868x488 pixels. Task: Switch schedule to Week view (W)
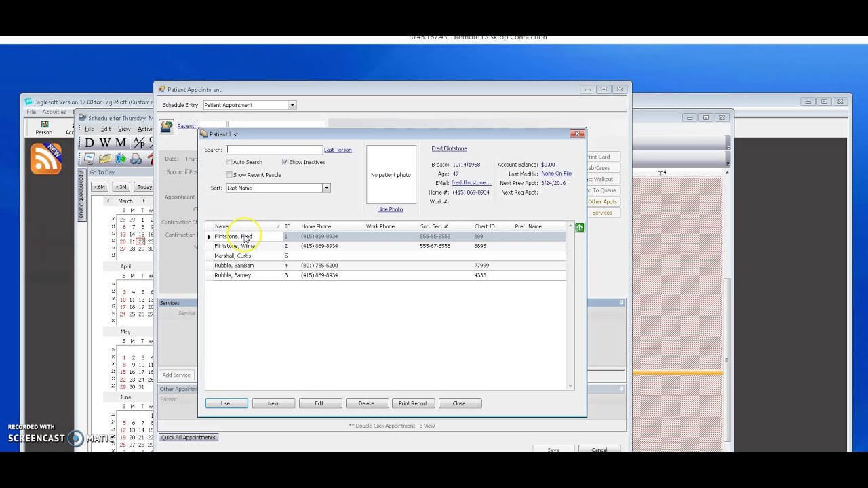(x=105, y=143)
